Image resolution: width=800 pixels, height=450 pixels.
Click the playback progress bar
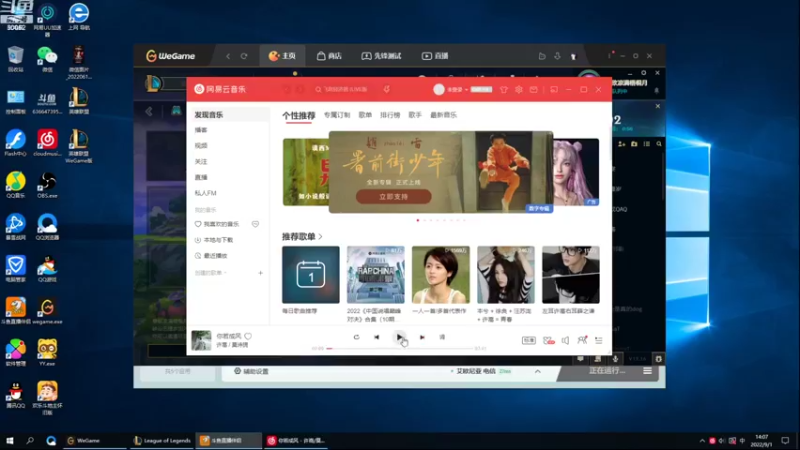coord(401,348)
